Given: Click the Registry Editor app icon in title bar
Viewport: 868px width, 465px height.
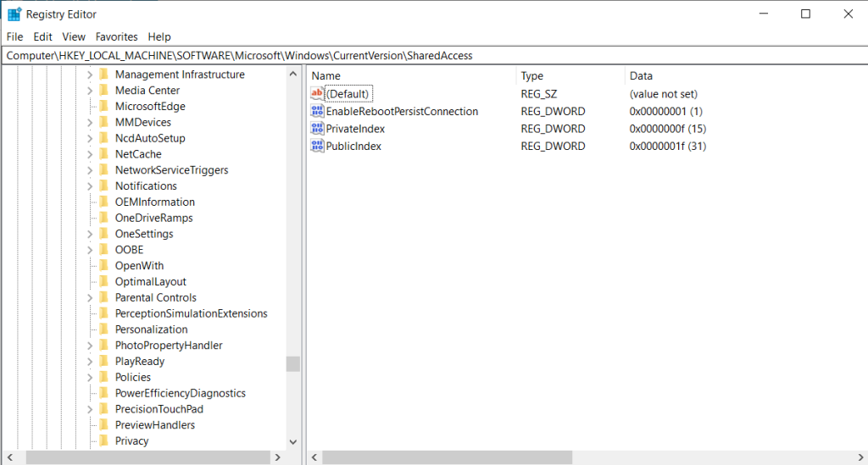Looking at the screenshot, I should [14, 14].
